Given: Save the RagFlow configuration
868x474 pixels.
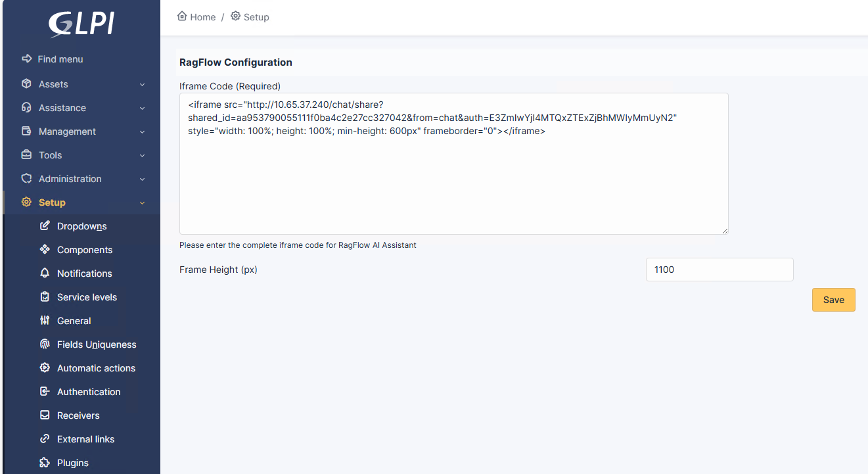Looking at the screenshot, I should [x=833, y=300].
